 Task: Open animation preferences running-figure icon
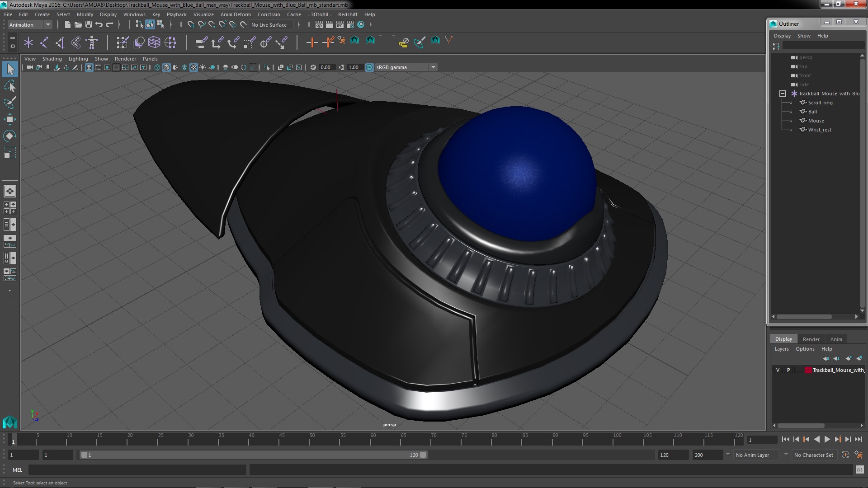click(859, 455)
